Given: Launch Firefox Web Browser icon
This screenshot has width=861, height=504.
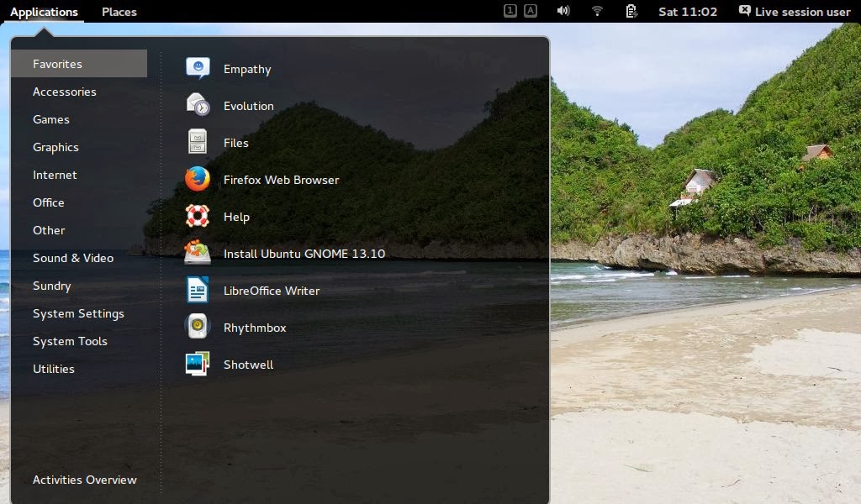Looking at the screenshot, I should 198,180.
